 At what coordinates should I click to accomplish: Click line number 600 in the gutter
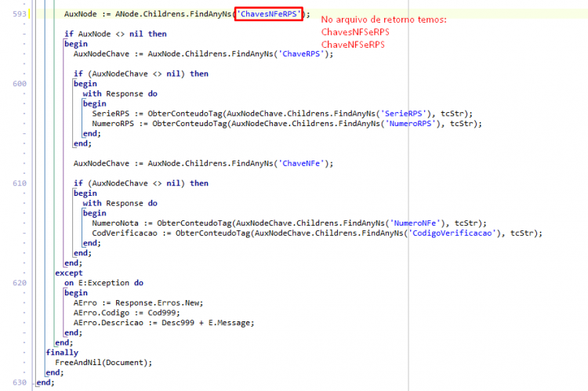(20, 84)
